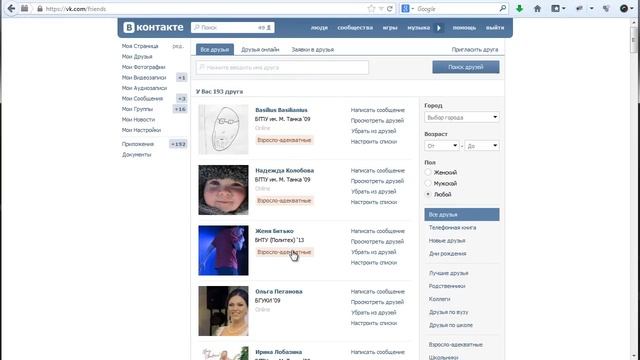Click the +3 counter beside Мои Сообщения

click(182, 99)
